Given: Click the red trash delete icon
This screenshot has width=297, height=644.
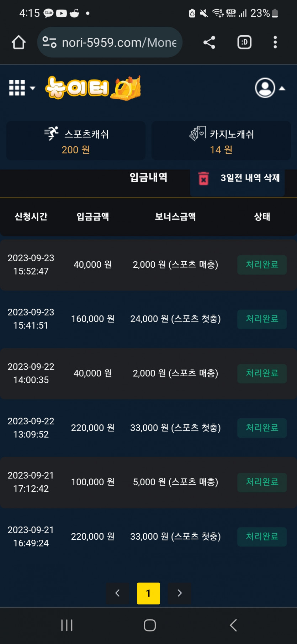Looking at the screenshot, I should (x=203, y=178).
